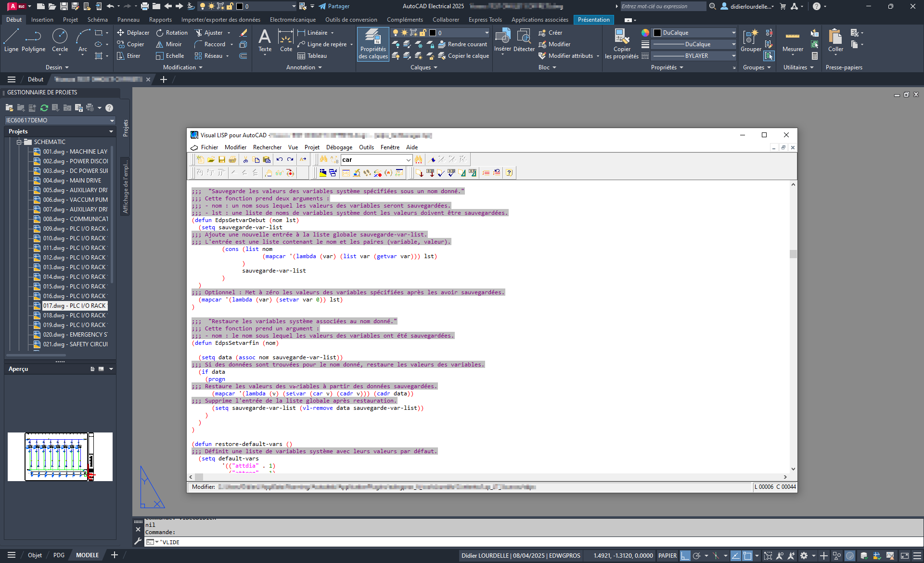Screen dimensions: 924x563
Task: Click vertical scrollbar thumb in Visual LISP editor
Action: coord(793,254)
